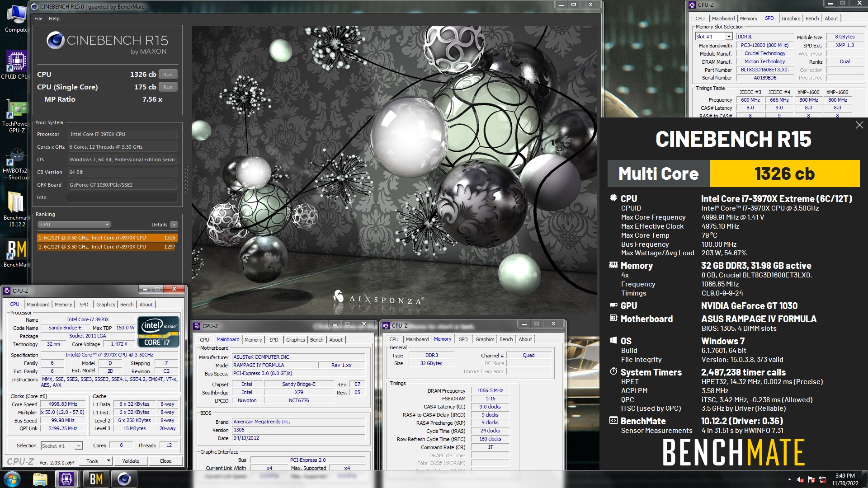
Task: Click the 1326 cb Multi Core score
Action: (784, 174)
